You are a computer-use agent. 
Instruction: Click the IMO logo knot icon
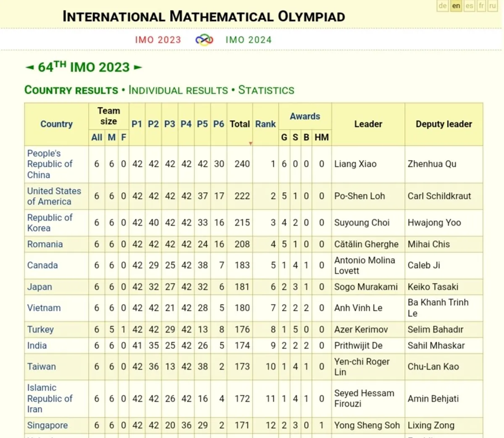205,40
